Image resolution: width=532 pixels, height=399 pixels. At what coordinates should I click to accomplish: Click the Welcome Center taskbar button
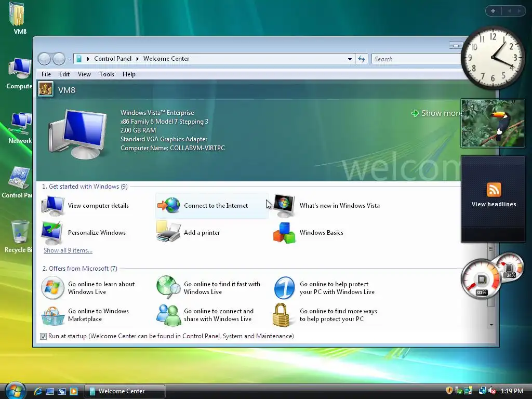tap(125, 391)
